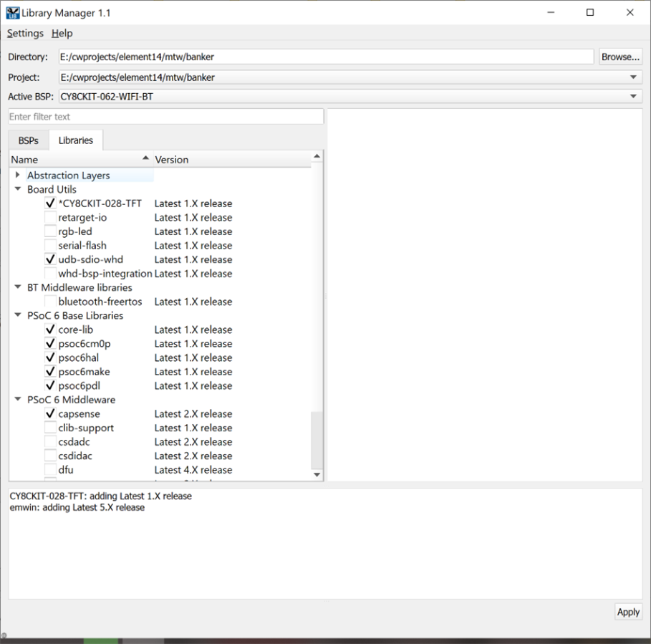Click the library list vertical scrollbar thumb

point(317,440)
